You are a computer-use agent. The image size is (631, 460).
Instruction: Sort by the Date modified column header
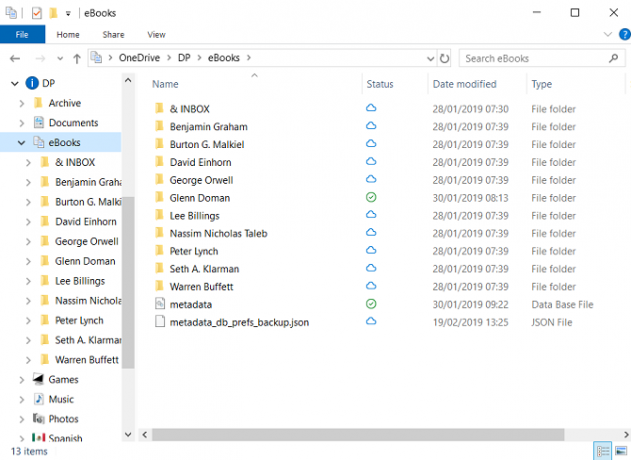(464, 84)
